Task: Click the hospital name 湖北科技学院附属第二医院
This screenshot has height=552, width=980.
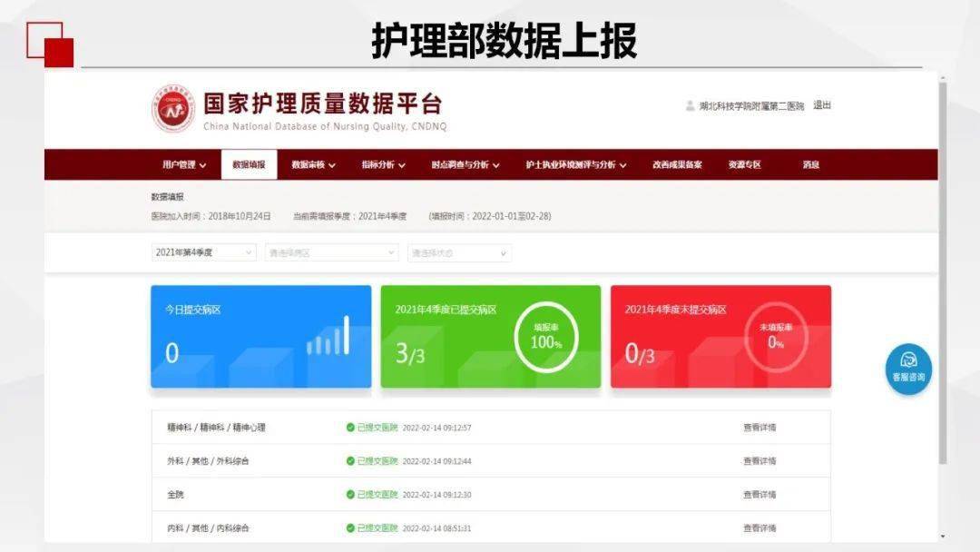Action: point(753,105)
